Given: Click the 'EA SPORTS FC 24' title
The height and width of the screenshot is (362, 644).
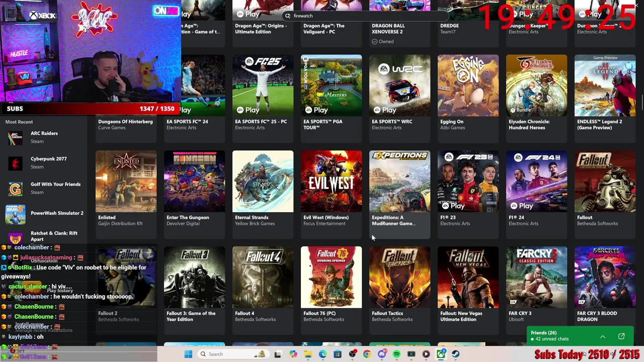Looking at the screenshot, I should click(187, 122).
